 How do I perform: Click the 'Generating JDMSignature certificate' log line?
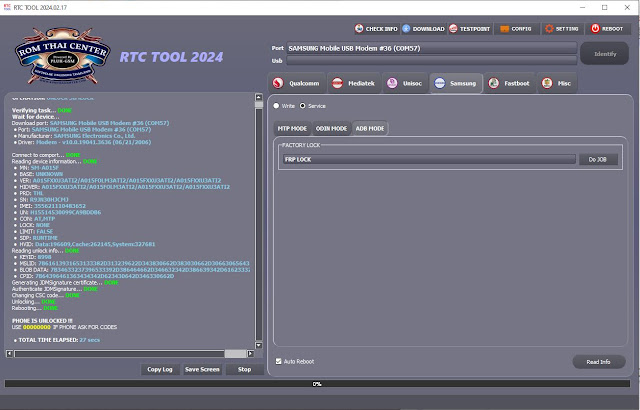click(65, 282)
